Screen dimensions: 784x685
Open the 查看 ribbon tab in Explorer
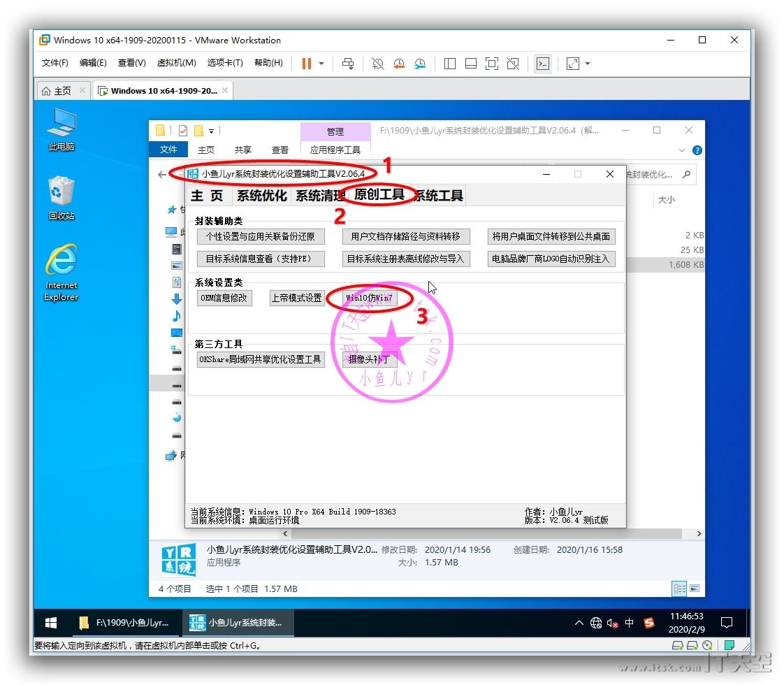pyautogui.click(x=280, y=150)
